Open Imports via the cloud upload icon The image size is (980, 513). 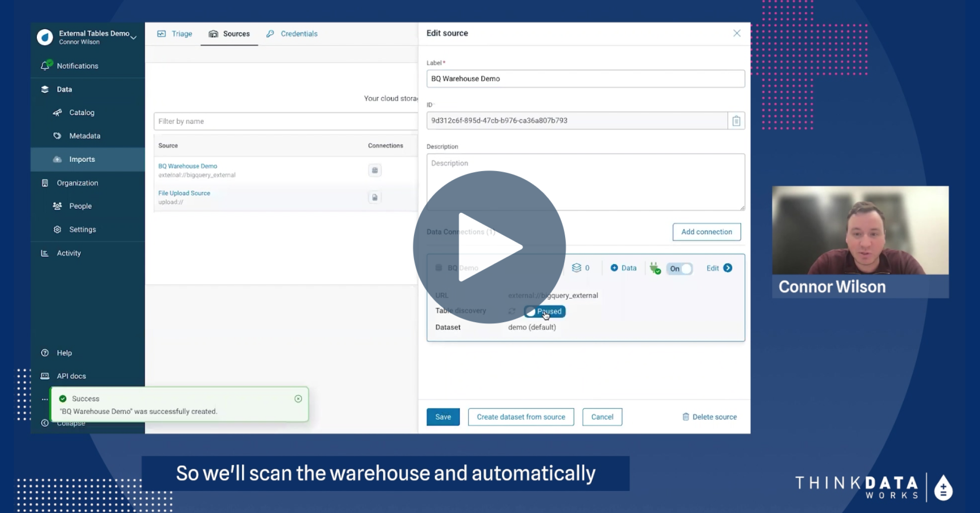pyautogui.click(x=58, y=159)
